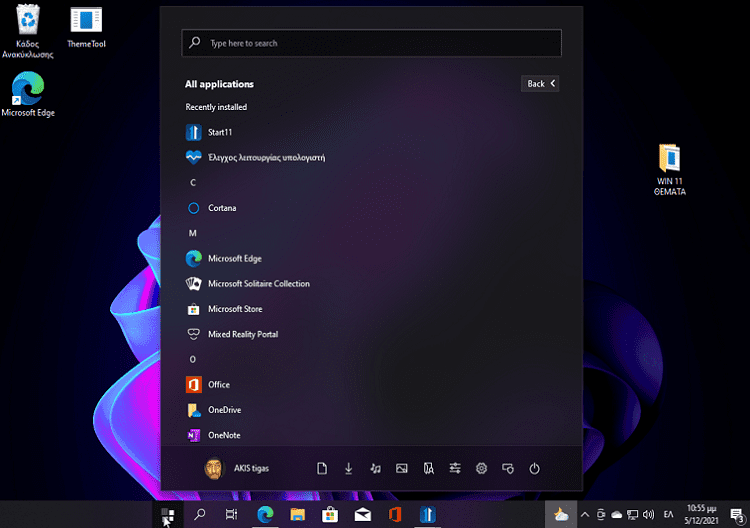Open Mixed Reality Portal
The width and height of the screenshot is (750, 528).
pos(232,334)
